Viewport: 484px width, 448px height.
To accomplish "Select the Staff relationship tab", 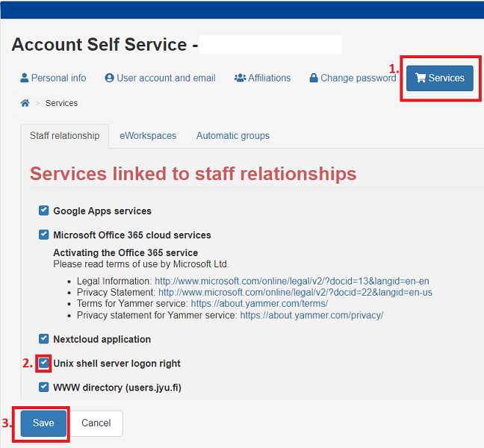I will coord(64,136).
